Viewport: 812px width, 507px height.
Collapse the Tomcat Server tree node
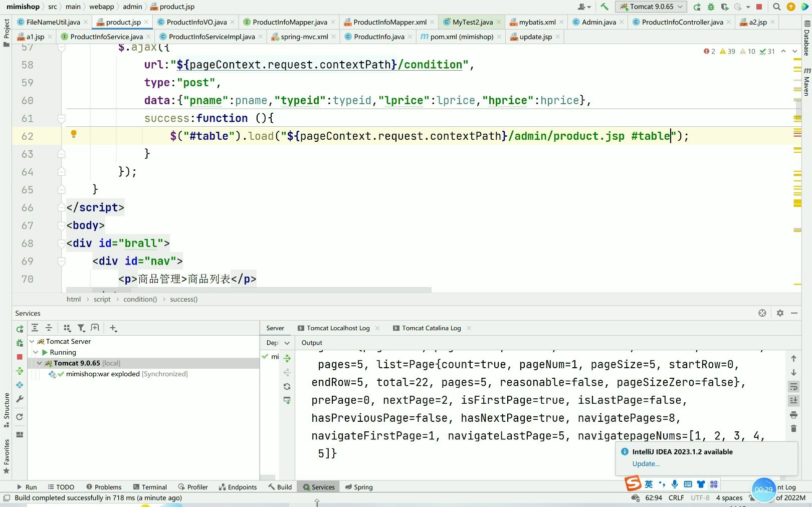(x=32, y=341)
